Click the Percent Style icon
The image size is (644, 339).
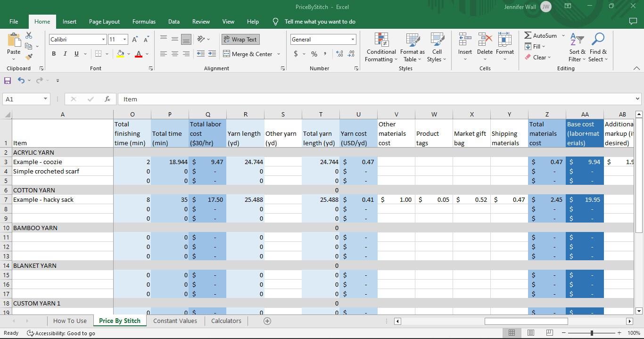(314, 54)
